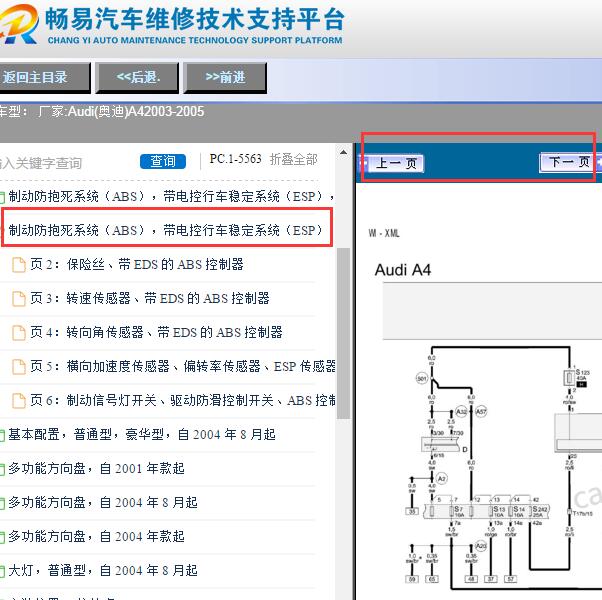The height and width of the screenshot is (600, 602).
Task: Click the W - XML text
Action: tap(384, 233)
